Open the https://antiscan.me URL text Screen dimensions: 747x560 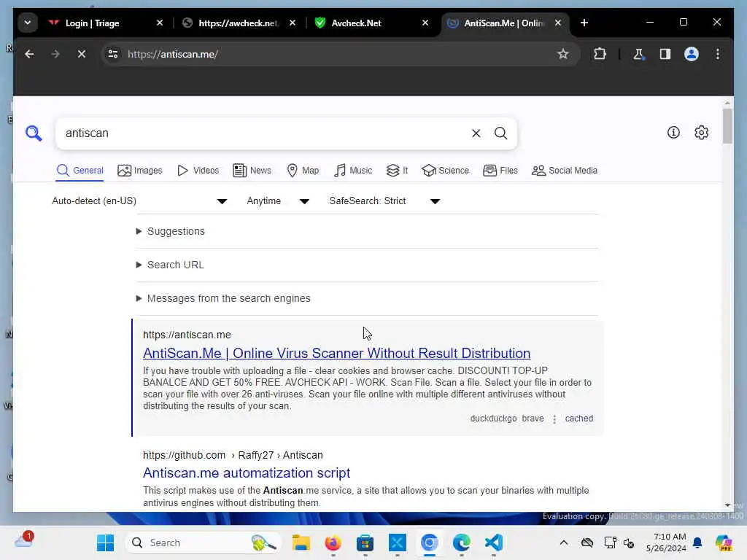(187, 335)
